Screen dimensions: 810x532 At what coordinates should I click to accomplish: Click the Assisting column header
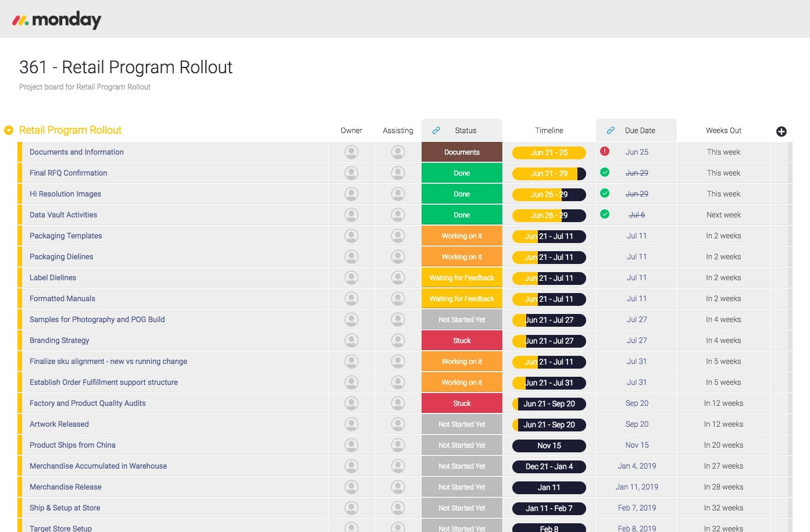[x=398, y=131]
